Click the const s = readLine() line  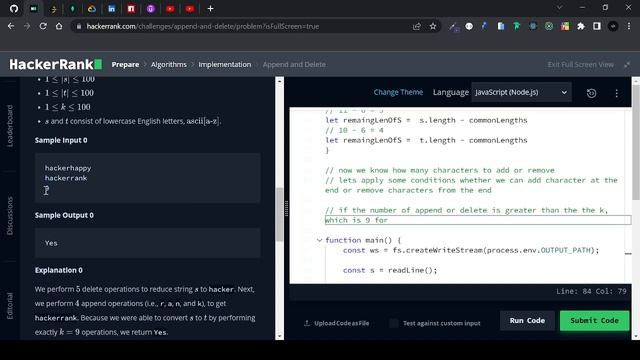click(x=390, y=270)
